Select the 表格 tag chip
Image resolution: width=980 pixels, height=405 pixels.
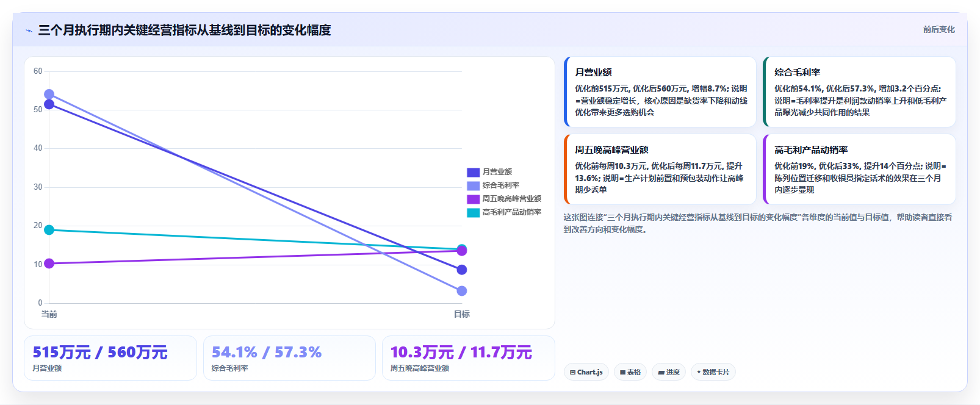tap(630, 372)
